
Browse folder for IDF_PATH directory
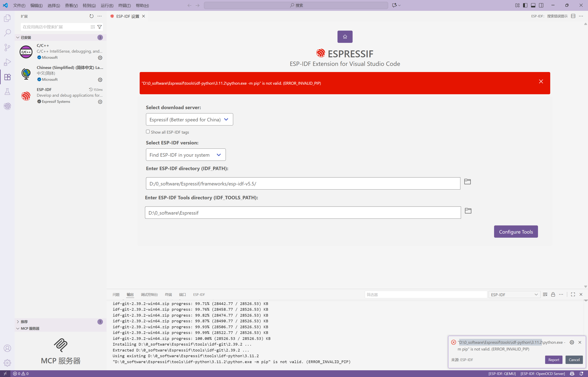[468, 182]
